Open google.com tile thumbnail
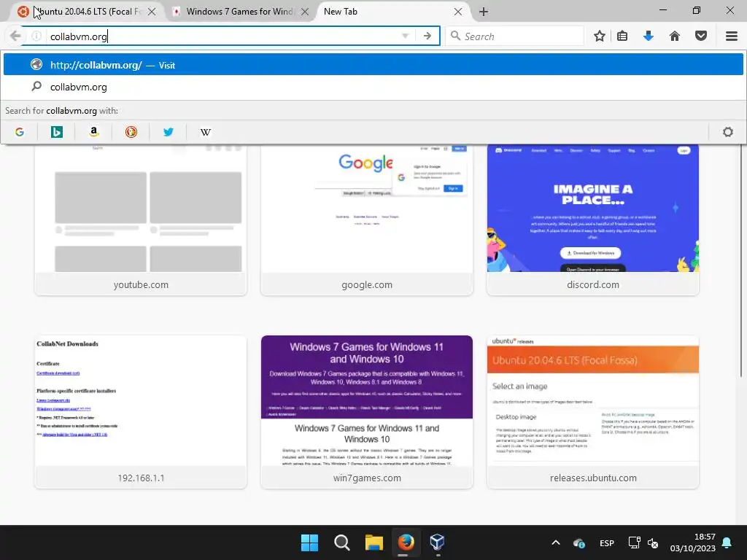The width and height of the screenshot is (747, 560). [x=367, y=219]
